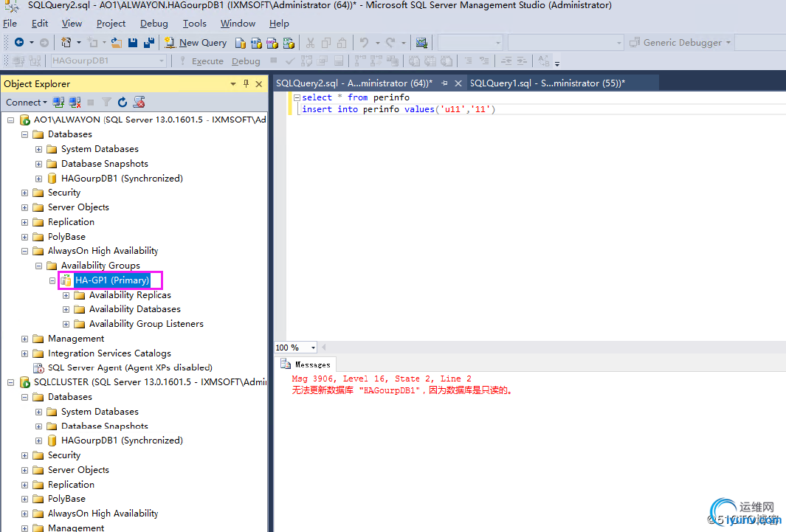Click the Parse checkmark icon
The width and height of the screenshot is (786, 532).
(290, 61)
